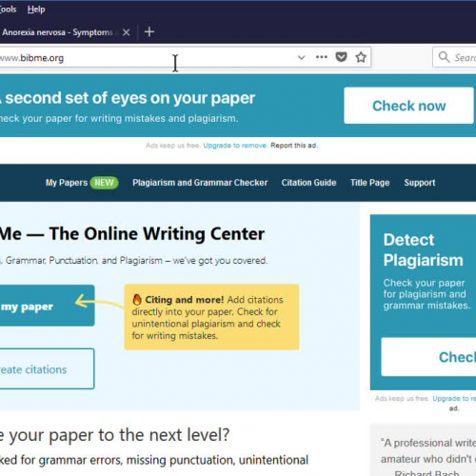Click 'Citing and more!' tip text
The height and width of the screenshot is (476, 476).
(x=185, y=300)
